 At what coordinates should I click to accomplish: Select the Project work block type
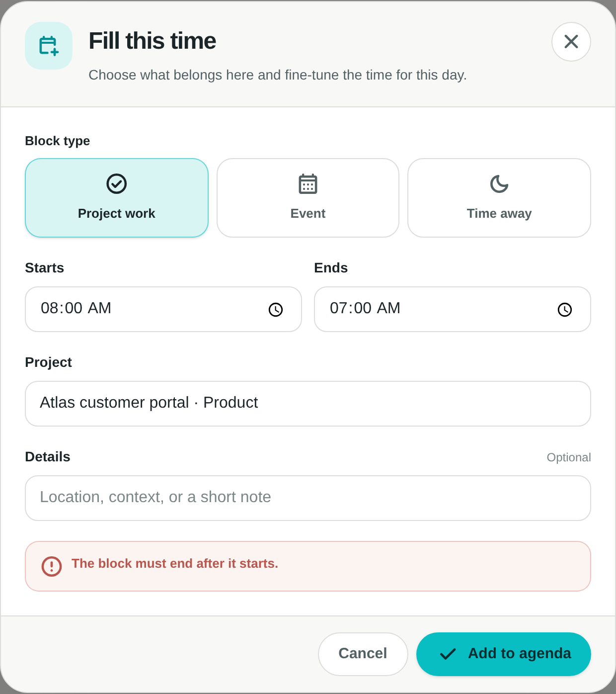(x=117, y=198)
